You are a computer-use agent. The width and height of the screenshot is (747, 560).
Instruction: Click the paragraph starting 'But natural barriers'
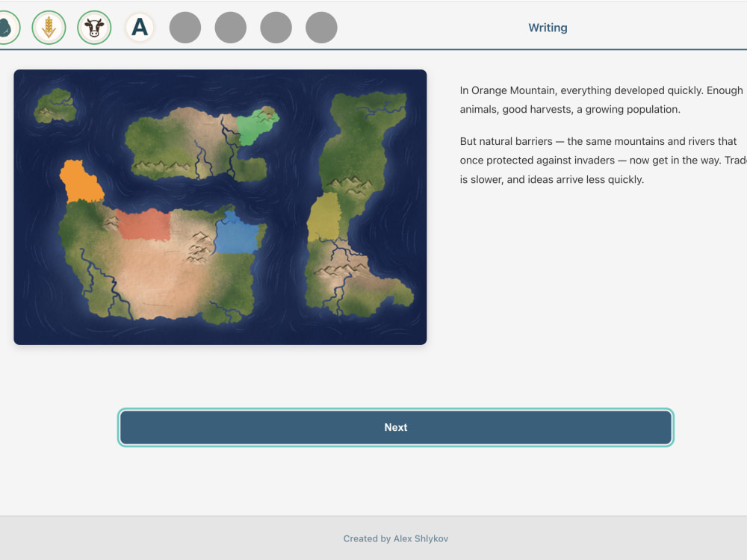tap(603, 161)
